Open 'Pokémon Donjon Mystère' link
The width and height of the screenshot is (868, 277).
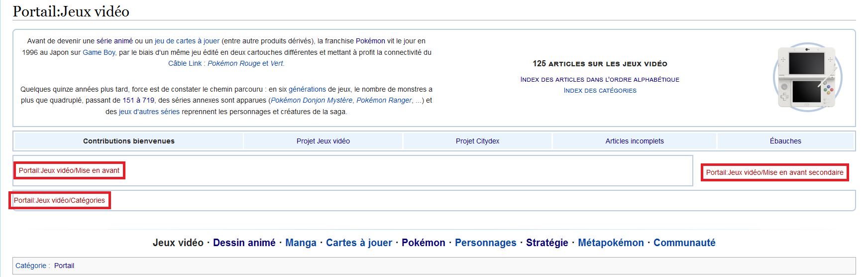coord(312,100)
